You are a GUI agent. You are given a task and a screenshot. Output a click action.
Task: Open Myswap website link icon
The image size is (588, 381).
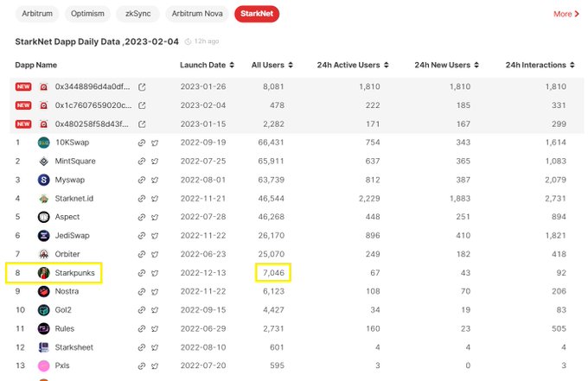[141, 180]
